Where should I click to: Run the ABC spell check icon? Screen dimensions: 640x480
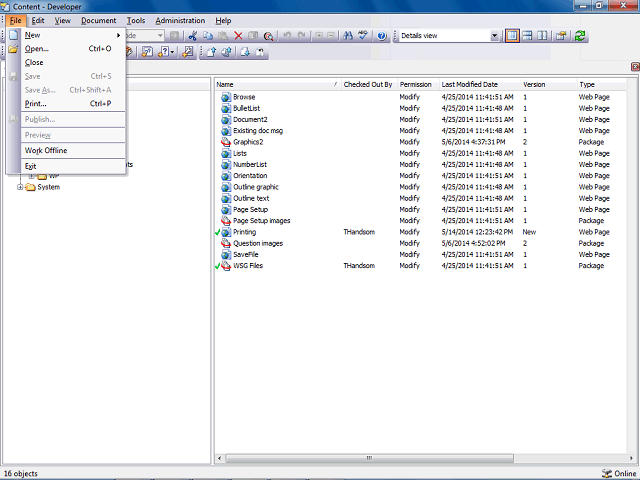(362, 36)
